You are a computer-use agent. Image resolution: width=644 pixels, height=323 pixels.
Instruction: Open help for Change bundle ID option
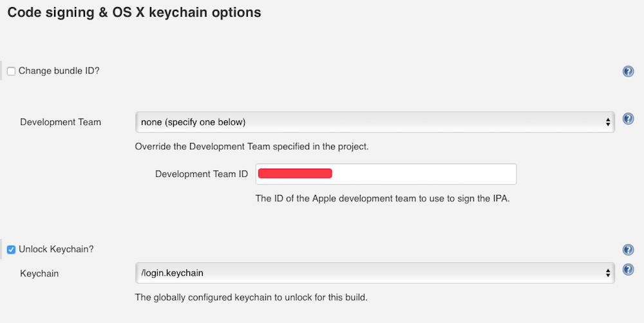tap(628, 71)
